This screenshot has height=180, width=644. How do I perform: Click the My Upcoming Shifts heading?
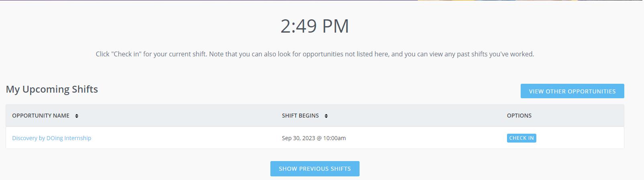52,89
